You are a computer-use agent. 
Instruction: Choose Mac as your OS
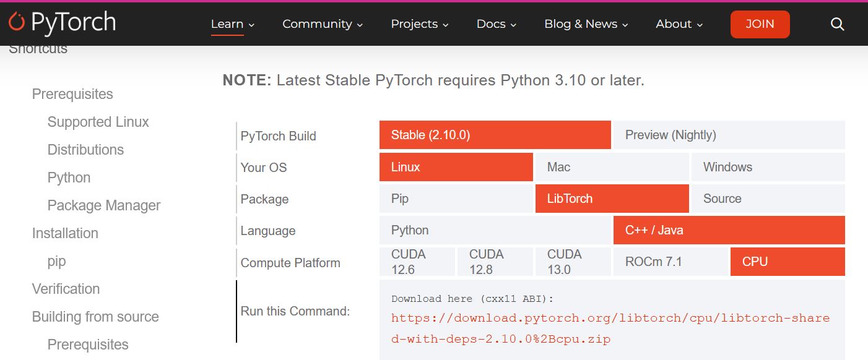[x=612, y=167]
